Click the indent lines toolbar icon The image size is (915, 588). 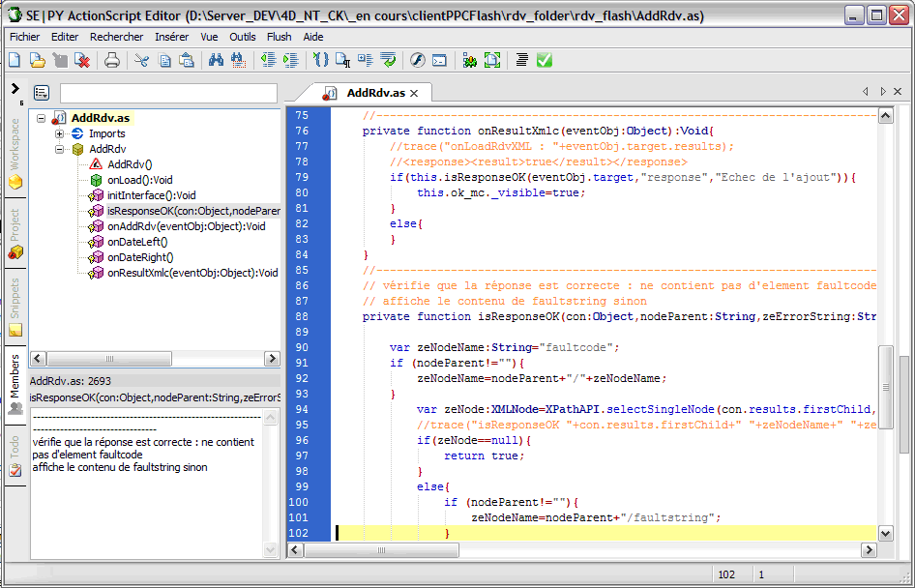pyautogui.click(x=290, y=60)
